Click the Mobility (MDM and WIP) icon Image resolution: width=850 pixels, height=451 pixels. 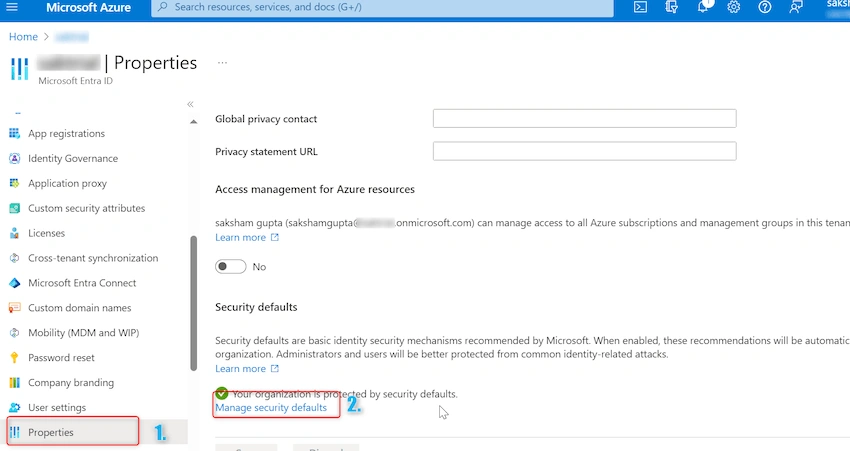[x=15, y=333]
